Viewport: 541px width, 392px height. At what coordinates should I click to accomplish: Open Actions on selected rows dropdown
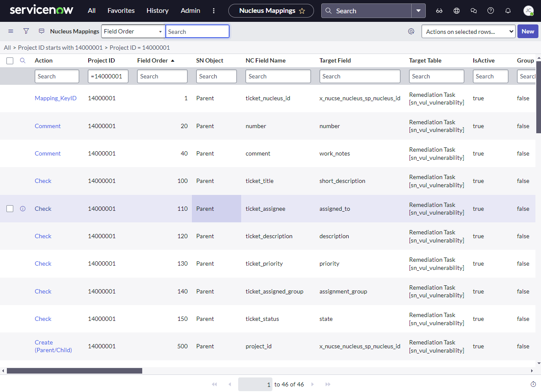pyautogui.click(x=468, y=31)
